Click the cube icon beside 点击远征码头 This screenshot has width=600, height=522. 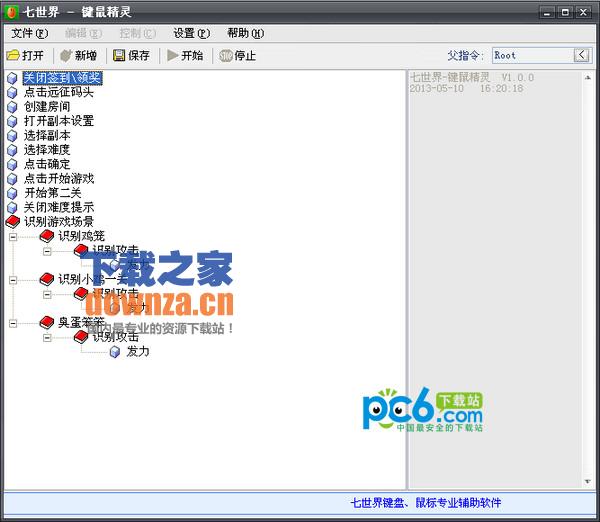coord(12,93)
